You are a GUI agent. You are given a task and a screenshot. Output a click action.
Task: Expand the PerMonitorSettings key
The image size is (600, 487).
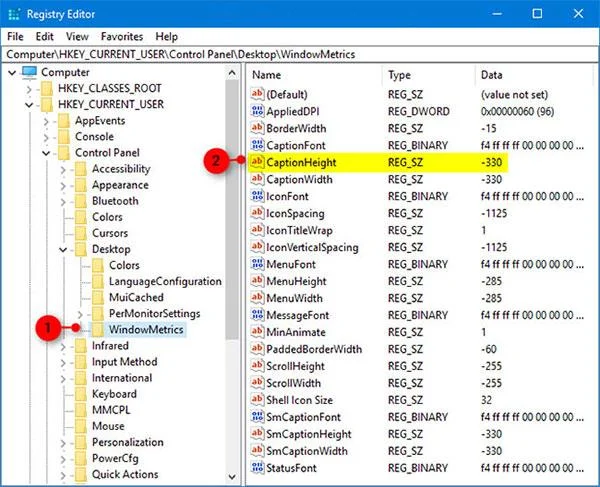[x=80, y=314]
